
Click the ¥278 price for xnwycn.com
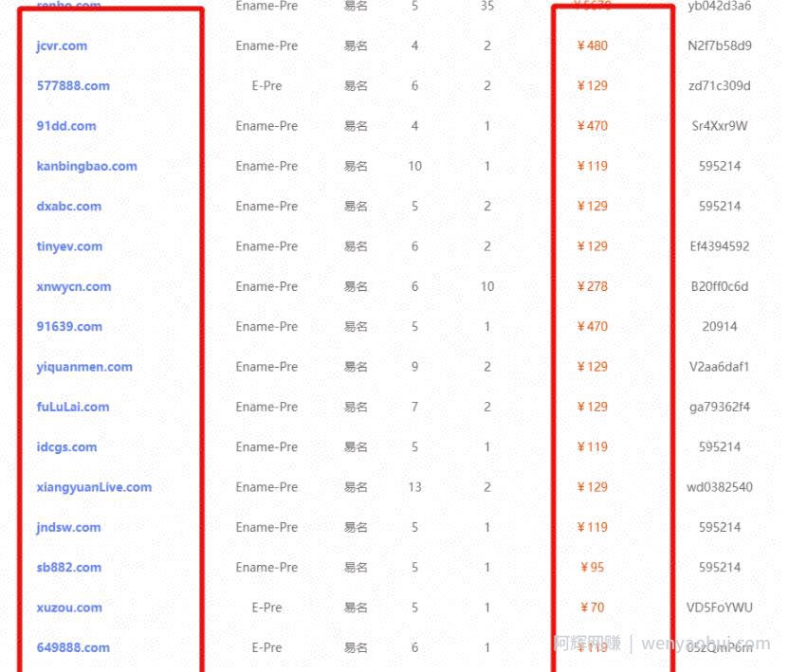[x=593, y=287]
